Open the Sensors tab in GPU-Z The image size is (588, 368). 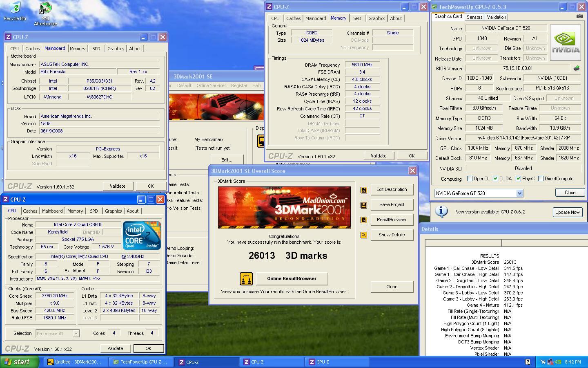pyautogui.click(x=474, y=17)
